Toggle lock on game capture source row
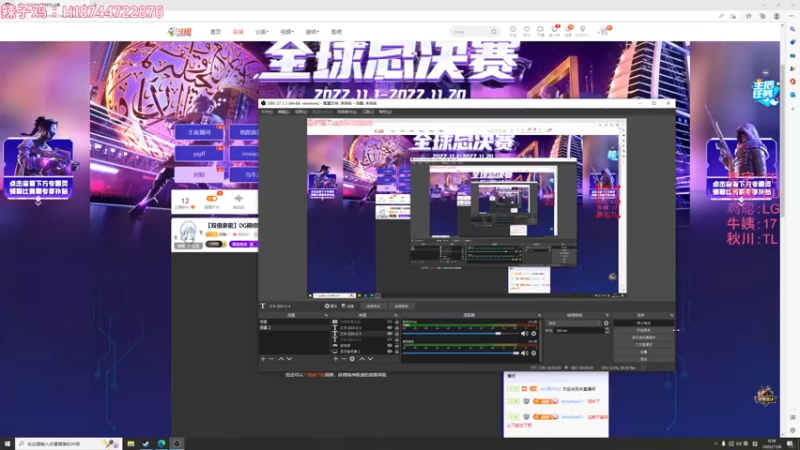This screenshot has height=450, width=800. tap(396, 345)
